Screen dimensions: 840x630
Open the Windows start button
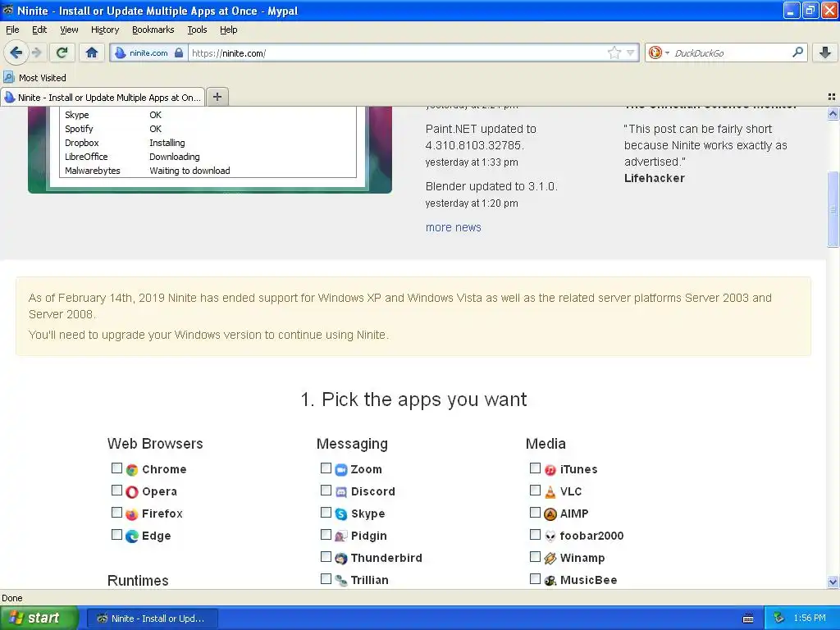point(39,619)
